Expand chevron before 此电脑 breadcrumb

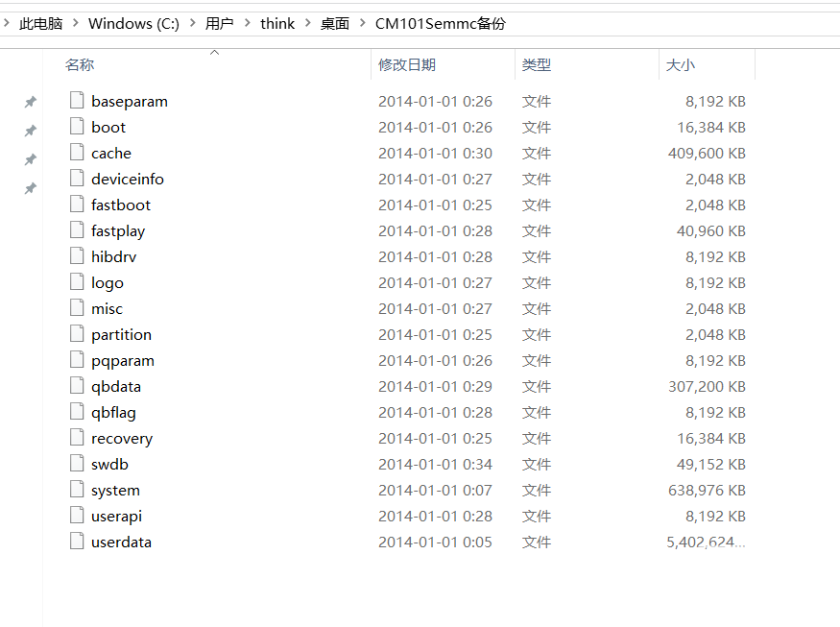[x=7, y=23]
